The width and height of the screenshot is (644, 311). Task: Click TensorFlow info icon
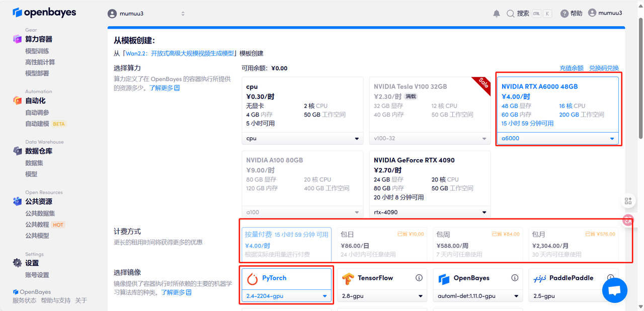coord(419,278)
